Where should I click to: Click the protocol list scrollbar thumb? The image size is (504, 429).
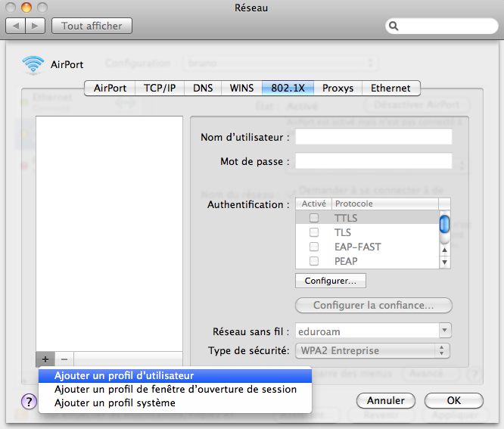coord(445,224)
